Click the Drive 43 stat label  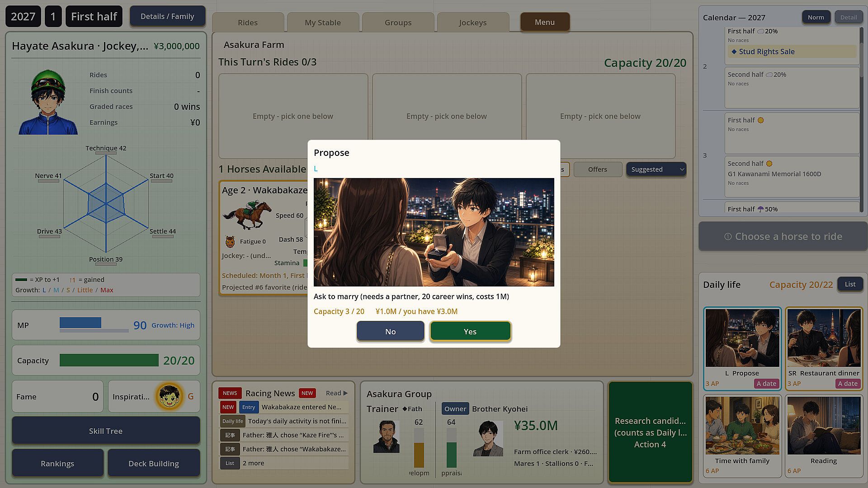point(49,231)
